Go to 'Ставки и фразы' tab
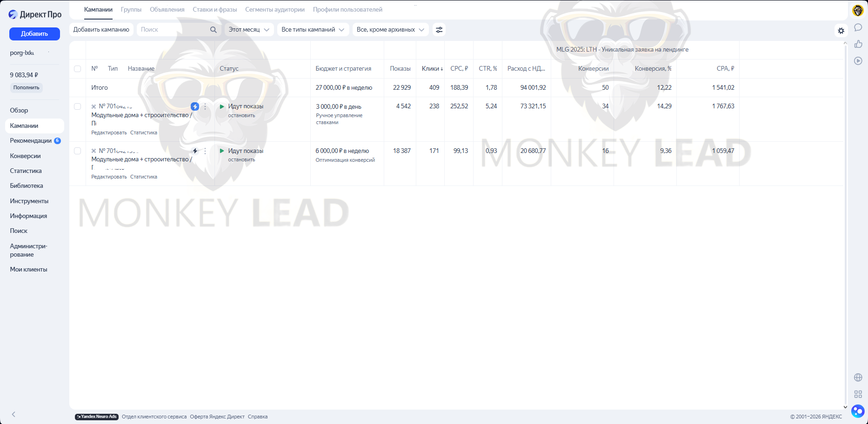Image resolution: width=868 pixels, height=424 pixels. (x=214, y=10)
